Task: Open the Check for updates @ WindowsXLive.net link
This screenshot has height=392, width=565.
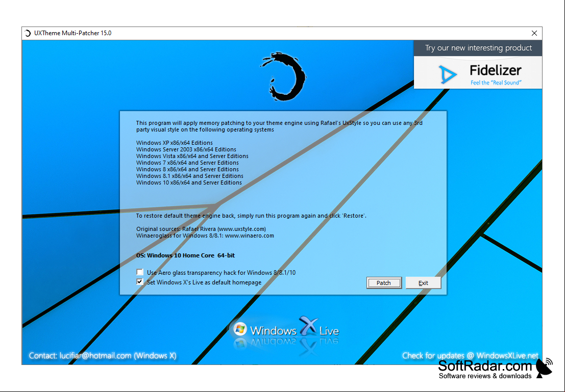Action: pyautogui.click(x=470, y=356)
